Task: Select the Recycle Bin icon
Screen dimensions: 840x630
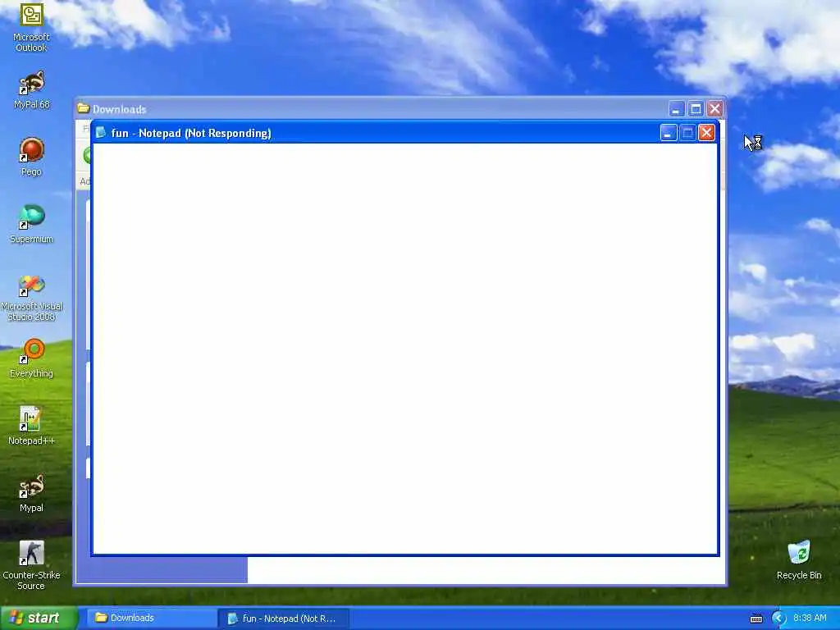Action: [x=799, y=560]
